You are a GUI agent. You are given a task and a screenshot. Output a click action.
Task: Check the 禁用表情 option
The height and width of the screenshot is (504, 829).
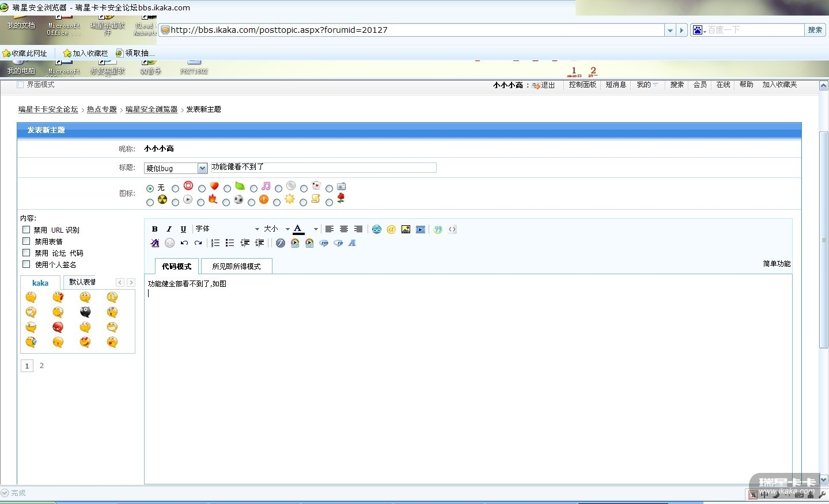tap(26, 241)
